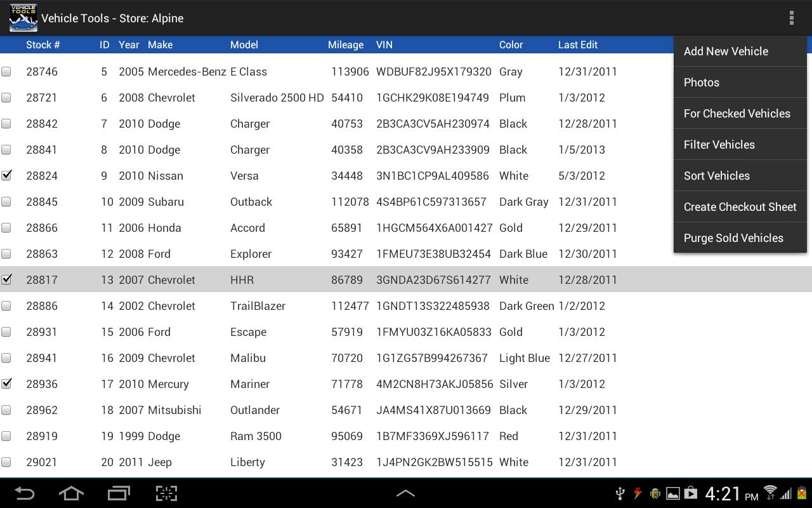Tap the Mileage column header

coord(346,45)
